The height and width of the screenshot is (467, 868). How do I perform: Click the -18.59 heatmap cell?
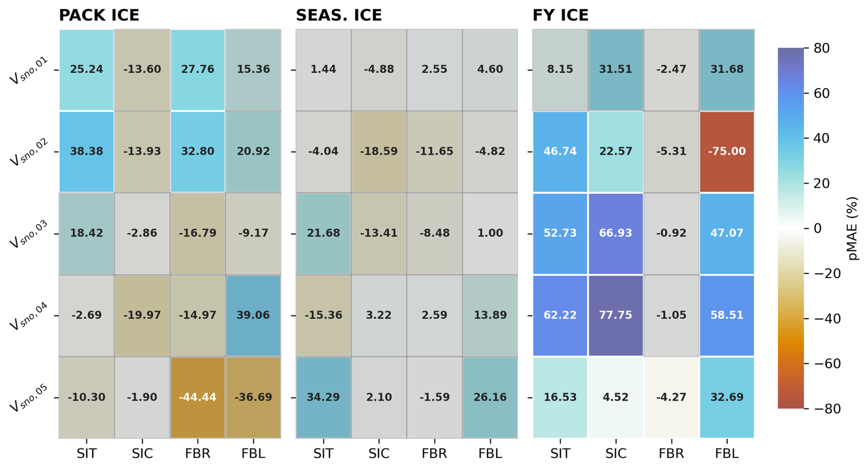pos(379,151)
